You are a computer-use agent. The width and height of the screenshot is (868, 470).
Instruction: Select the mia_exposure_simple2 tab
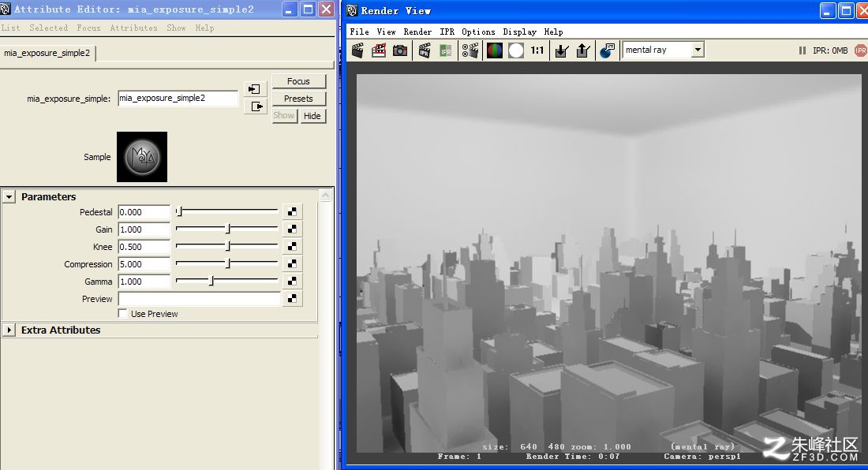coord(47,53)
